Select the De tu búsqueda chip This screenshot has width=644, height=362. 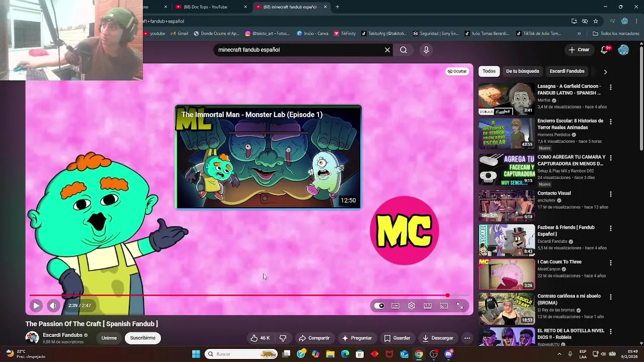click(522, 71)
